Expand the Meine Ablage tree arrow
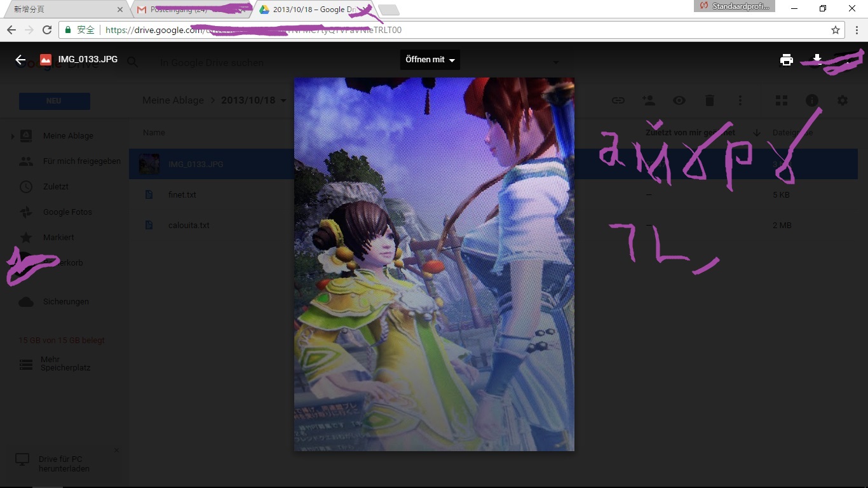 click(12, 136)
